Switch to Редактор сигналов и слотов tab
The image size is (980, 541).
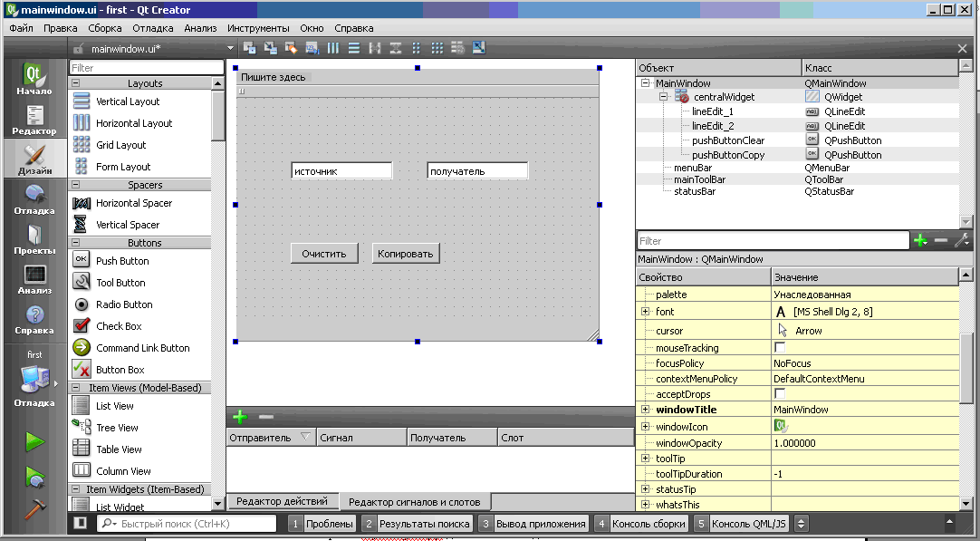pos(415,502)
